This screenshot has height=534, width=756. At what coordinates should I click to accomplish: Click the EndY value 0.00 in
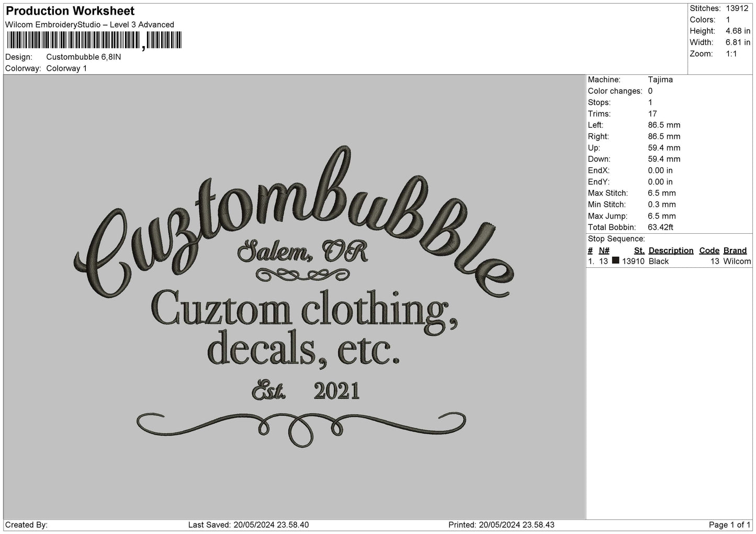pyautogui.click(x=660, y=182)
